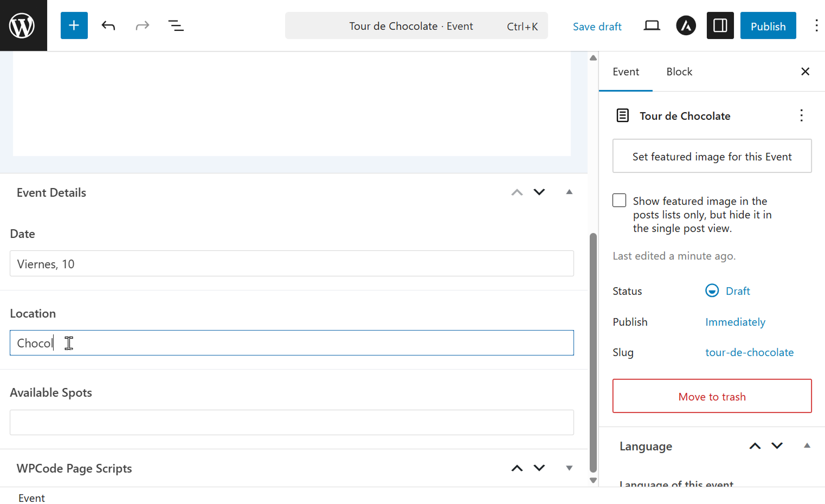Open actions menu next to Tour de Chocolate
The image size is (825, 504).
801,115
